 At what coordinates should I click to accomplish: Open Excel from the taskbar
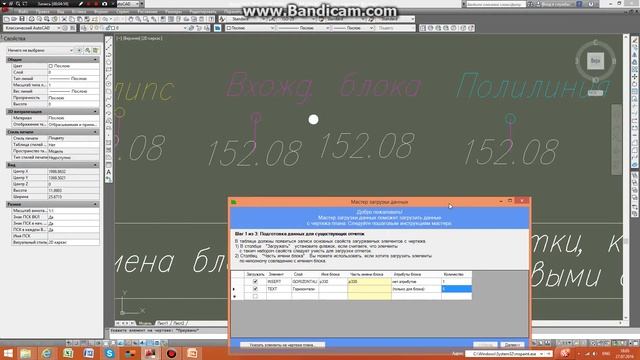(x=68, y=353)
